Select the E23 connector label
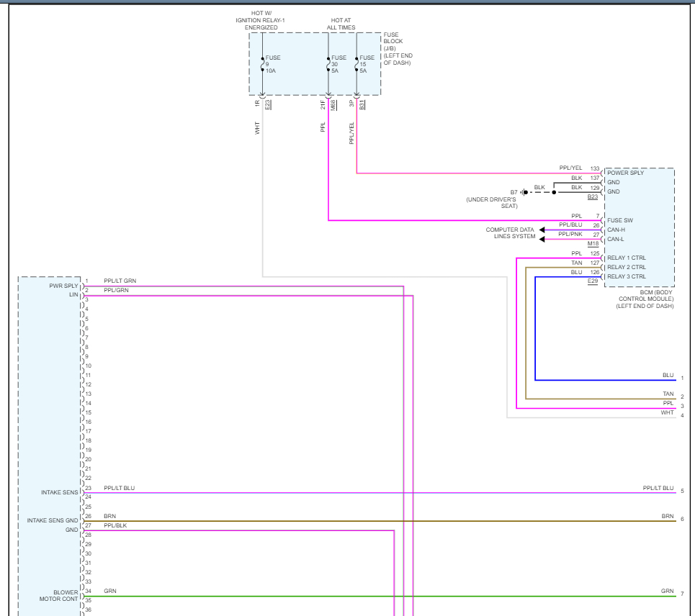The height and width of the screenshot is (616, 695). [x=268, y=104]
